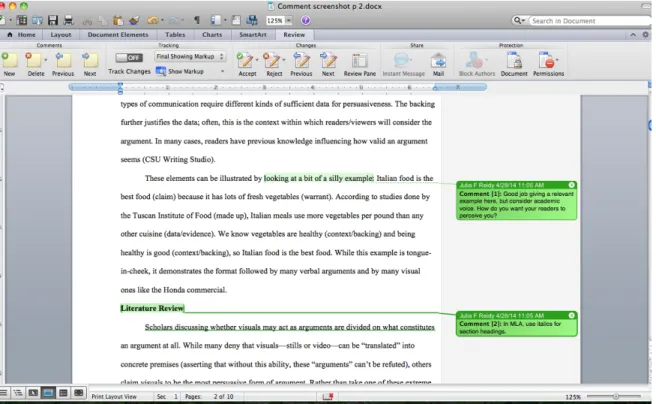The height and width of the screenshot is (404, 656).
Task: Click the Sidebar toggle icon in toolbar
Action: [215, 20]
